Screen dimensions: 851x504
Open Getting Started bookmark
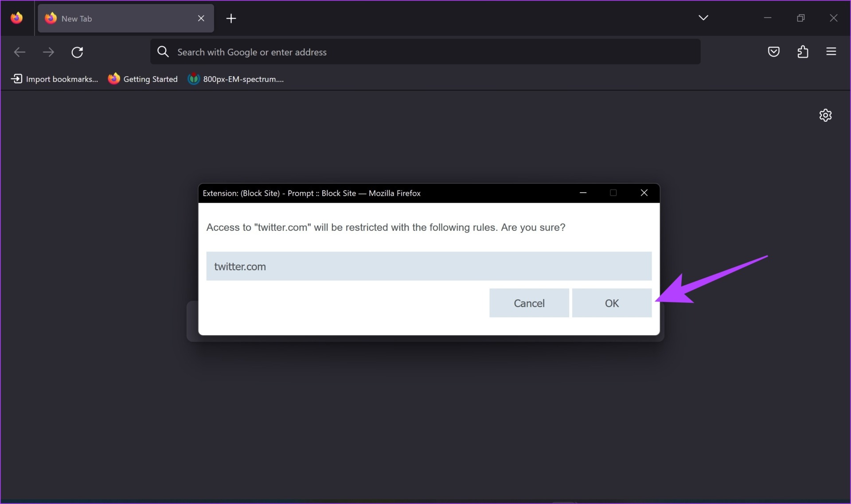point(143,79)
